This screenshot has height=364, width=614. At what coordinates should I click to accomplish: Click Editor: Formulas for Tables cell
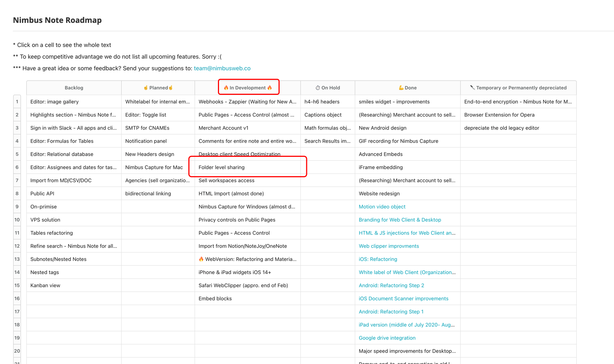tap(74, 141)
